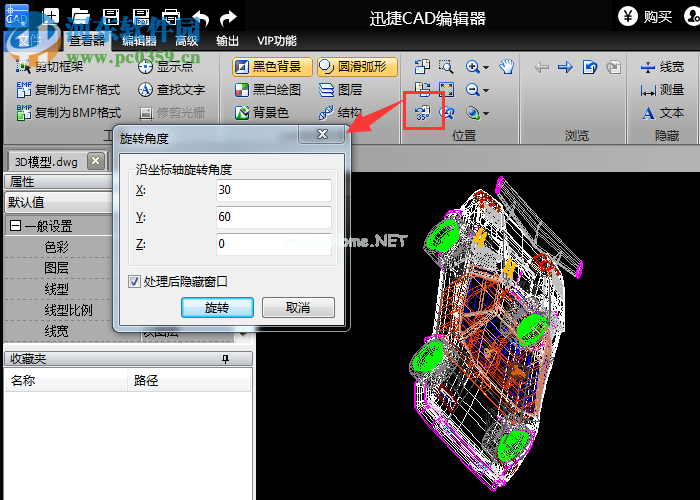Viewport: 700px width, 500px height.
Task: Click the save disk icon in title bar
Action: coord(111,17)
